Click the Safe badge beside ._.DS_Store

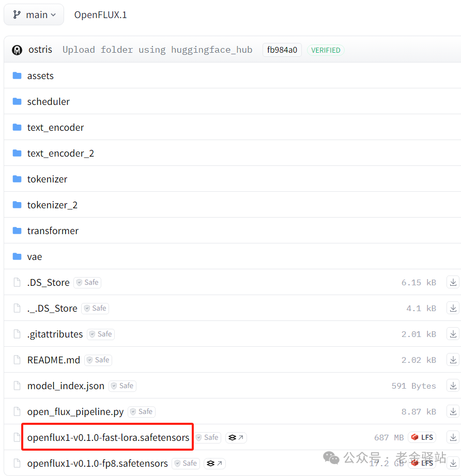(x=95, y=308)
